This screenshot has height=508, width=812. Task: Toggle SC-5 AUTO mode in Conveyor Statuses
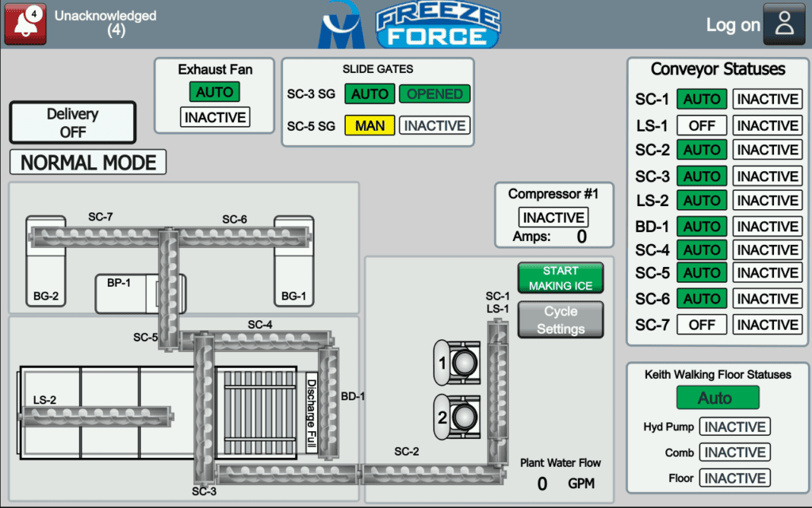(x=702, y=273)
